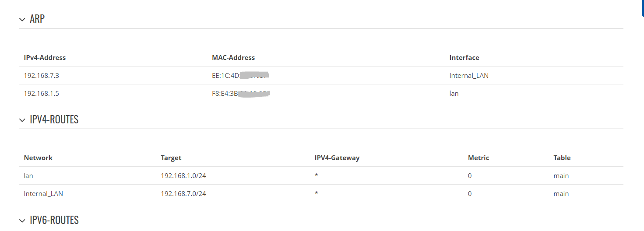This screenshot has height=231, width=644.
Task: Click the Network column header
Action: coord(38,158)
